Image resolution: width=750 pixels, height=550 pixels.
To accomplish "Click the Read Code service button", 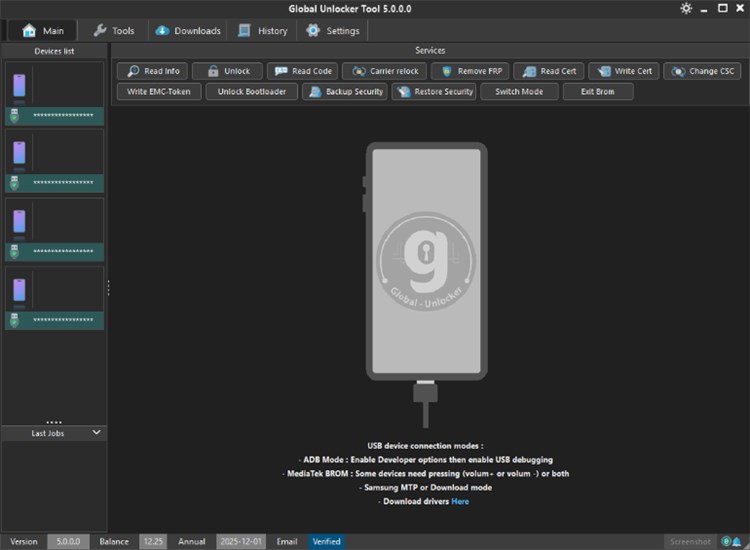I will [302, 71].
